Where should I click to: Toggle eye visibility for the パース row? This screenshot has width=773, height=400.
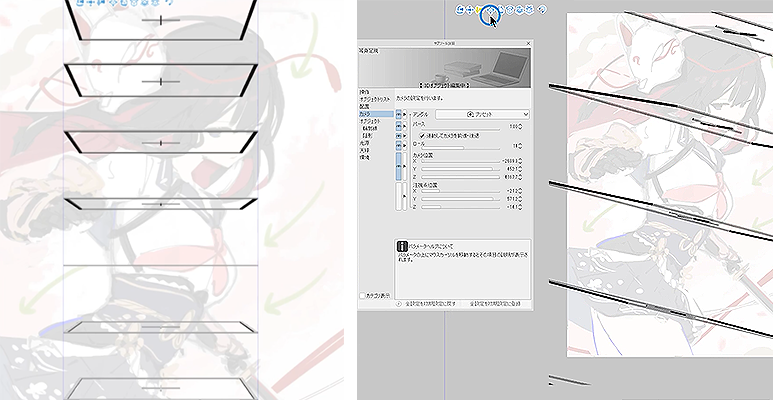tap(398, 126)
